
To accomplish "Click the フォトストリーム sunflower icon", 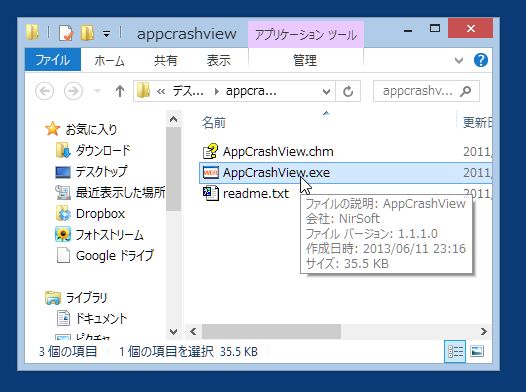I will click(63, 234).
